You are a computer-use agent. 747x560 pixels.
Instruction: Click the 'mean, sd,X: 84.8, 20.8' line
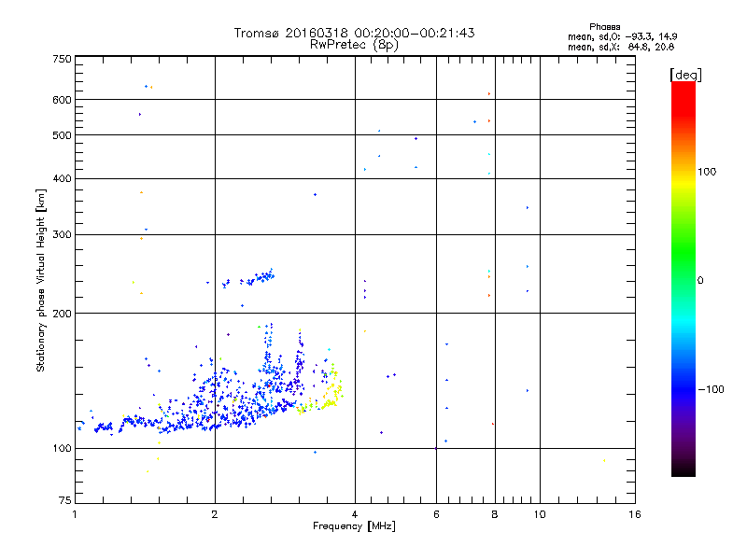click(621, 47)
